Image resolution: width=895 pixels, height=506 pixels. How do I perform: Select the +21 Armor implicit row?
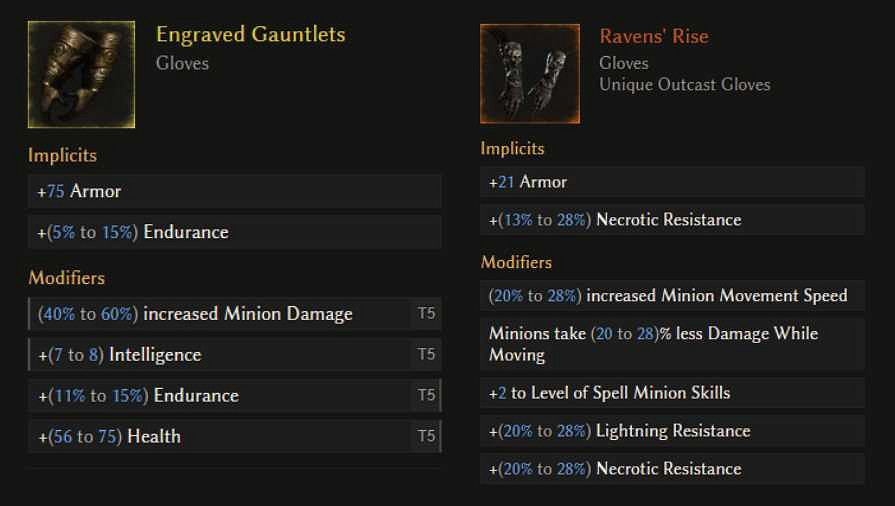click(672, 182)
